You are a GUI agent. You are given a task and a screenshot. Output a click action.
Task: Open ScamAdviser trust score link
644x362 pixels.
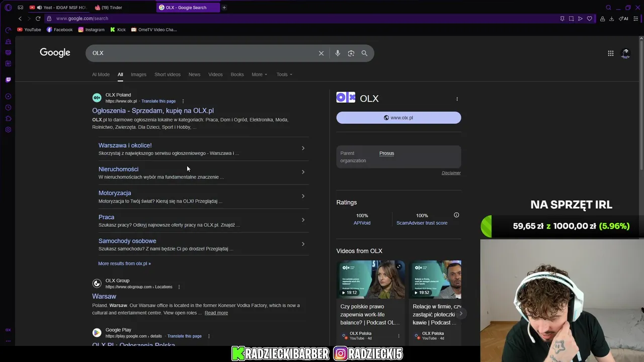pyautogui.click(x=422, y=223)
